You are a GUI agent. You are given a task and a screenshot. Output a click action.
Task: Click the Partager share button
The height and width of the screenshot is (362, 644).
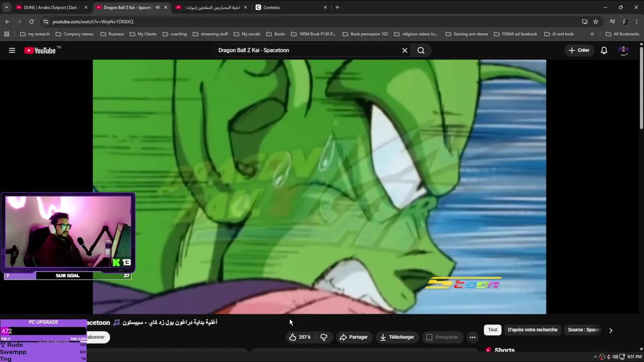pos(354,337)
